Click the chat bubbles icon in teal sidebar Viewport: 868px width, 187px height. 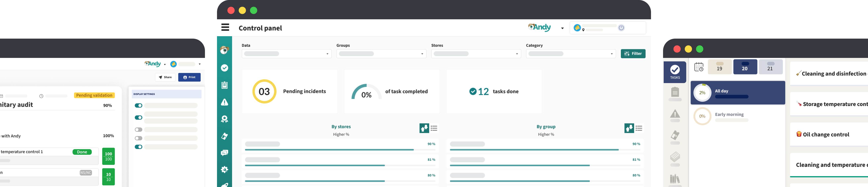point(224,153)
